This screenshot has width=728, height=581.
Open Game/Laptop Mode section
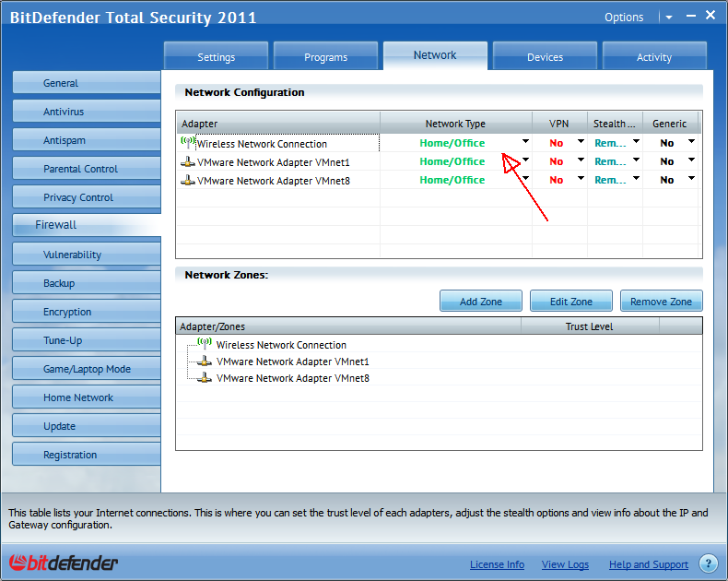(87, 369)
